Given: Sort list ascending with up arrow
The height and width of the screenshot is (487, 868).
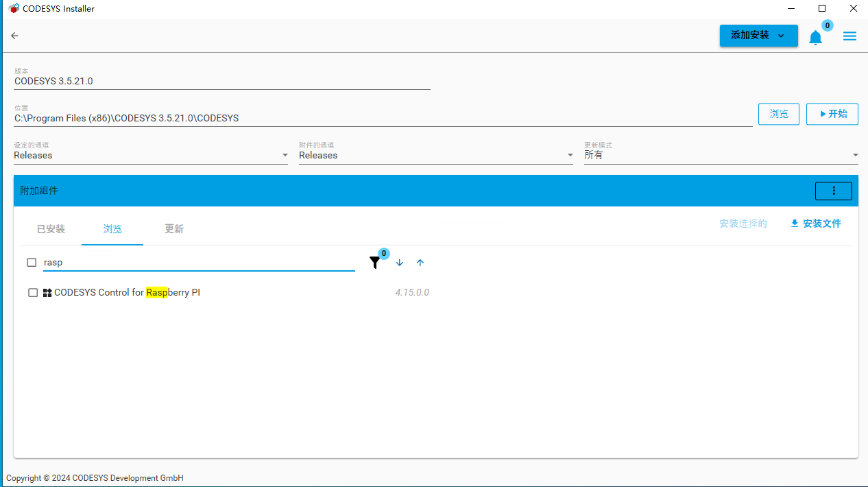Looking at the screenshot, I should coord(420,263).
